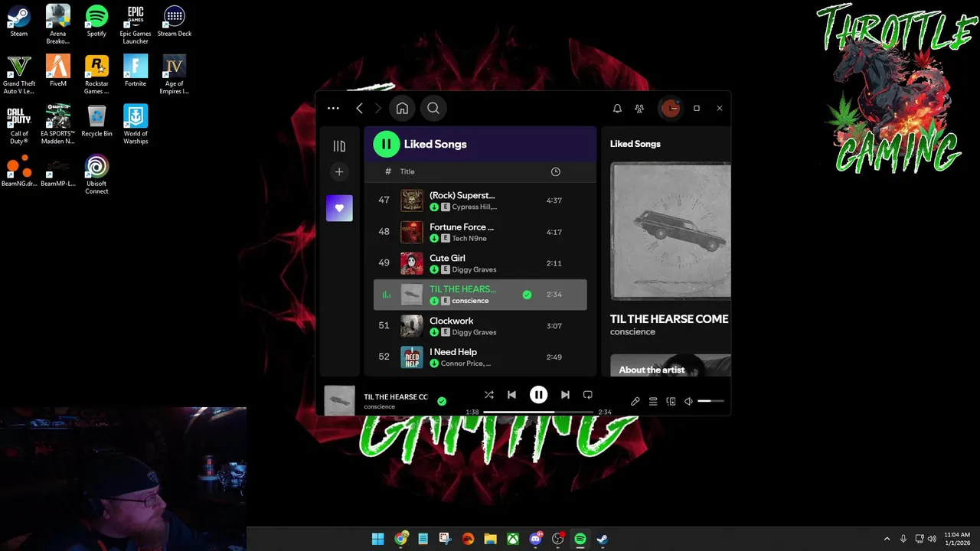Screen dimensions: 980x551
Task: Open Steam desktop shortcut
Action: (x=18, y=21)
